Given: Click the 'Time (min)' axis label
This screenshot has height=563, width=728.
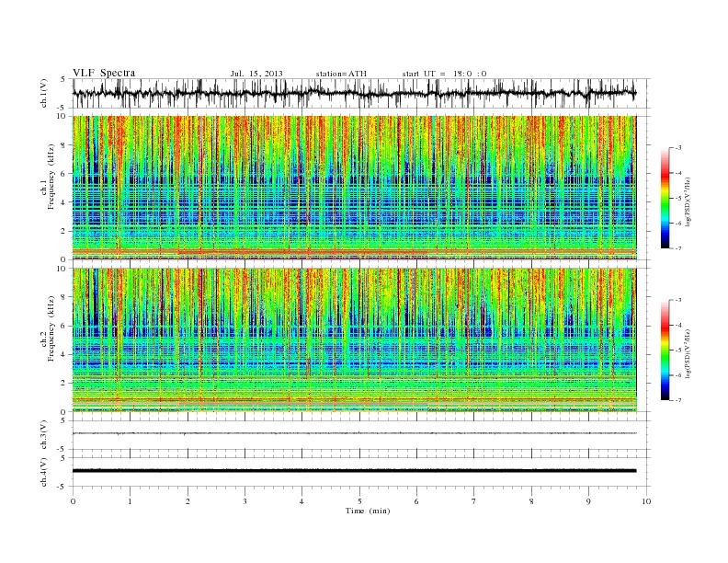Looking at the screenshot, I should [368, 511].
